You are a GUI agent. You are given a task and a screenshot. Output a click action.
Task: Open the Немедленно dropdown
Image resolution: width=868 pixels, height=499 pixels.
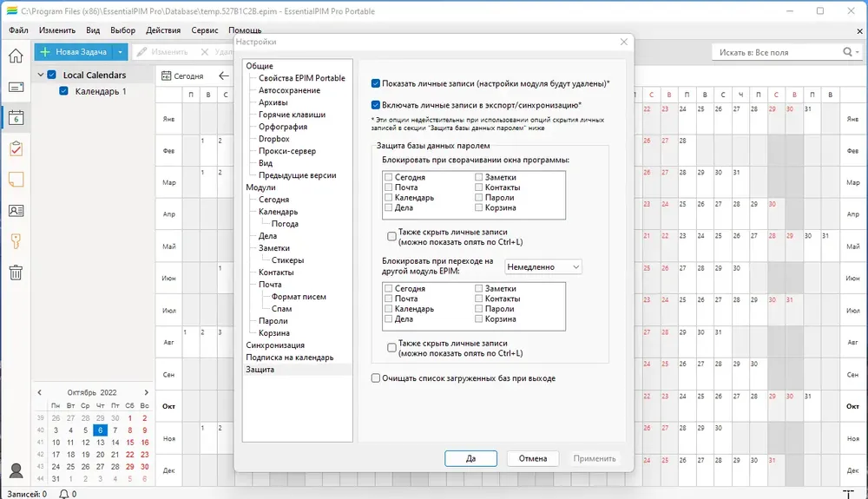tap(543, 266)
